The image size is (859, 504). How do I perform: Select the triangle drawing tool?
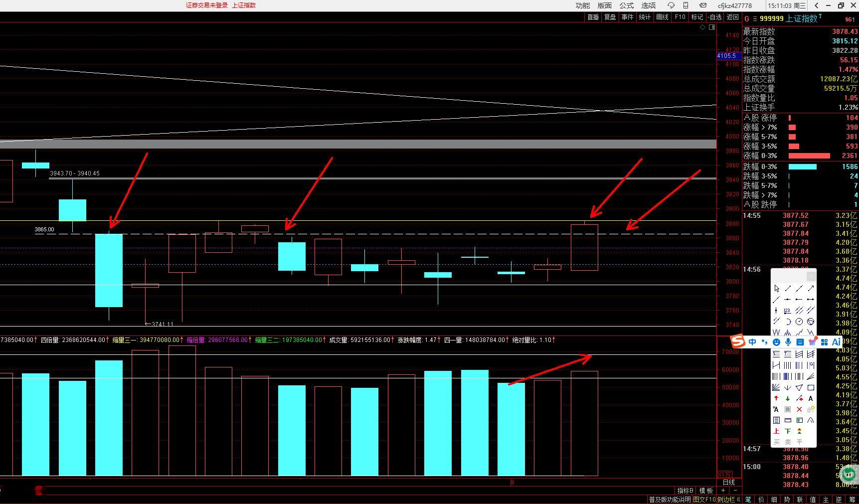799,387
